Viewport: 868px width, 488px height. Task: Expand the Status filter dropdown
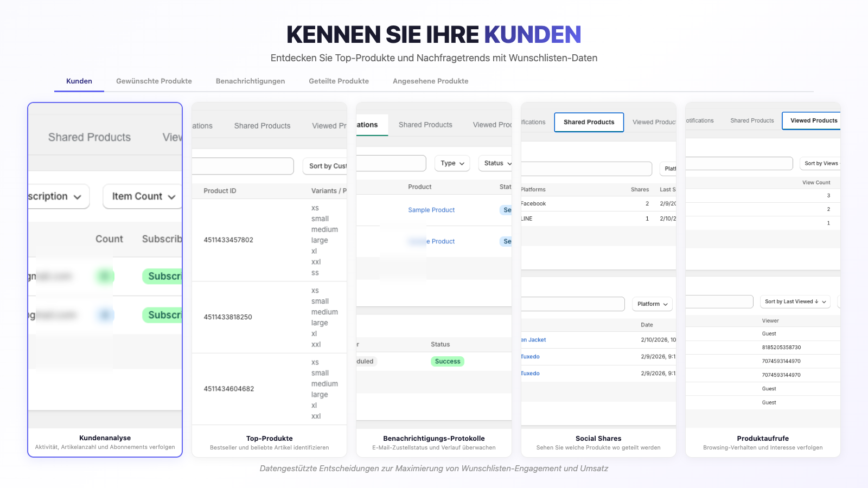[x=496, y=163]
